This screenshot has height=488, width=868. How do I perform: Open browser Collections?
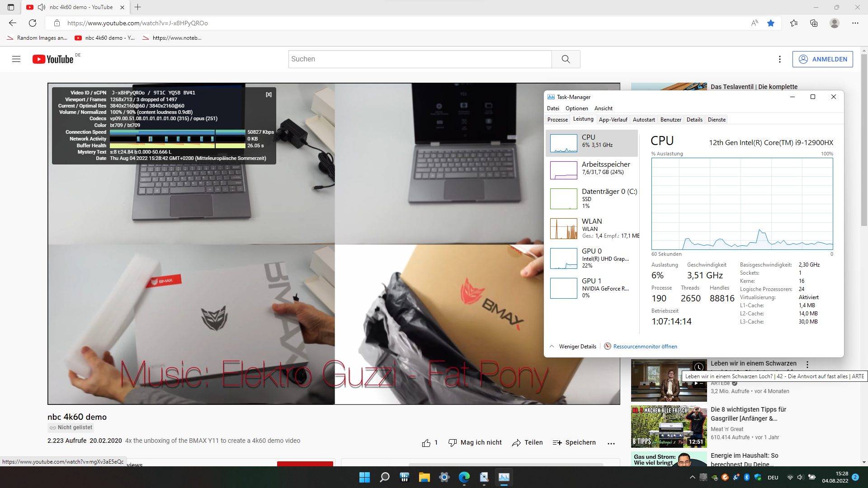point(814,23)
